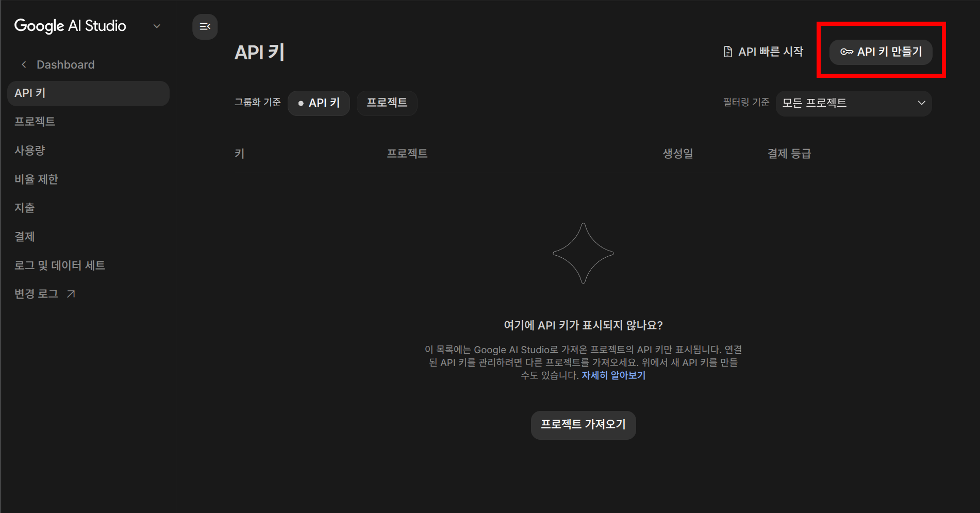Click the 생성일 column header
The width and height of the screenshot is (980, 513).
point(678,154)
